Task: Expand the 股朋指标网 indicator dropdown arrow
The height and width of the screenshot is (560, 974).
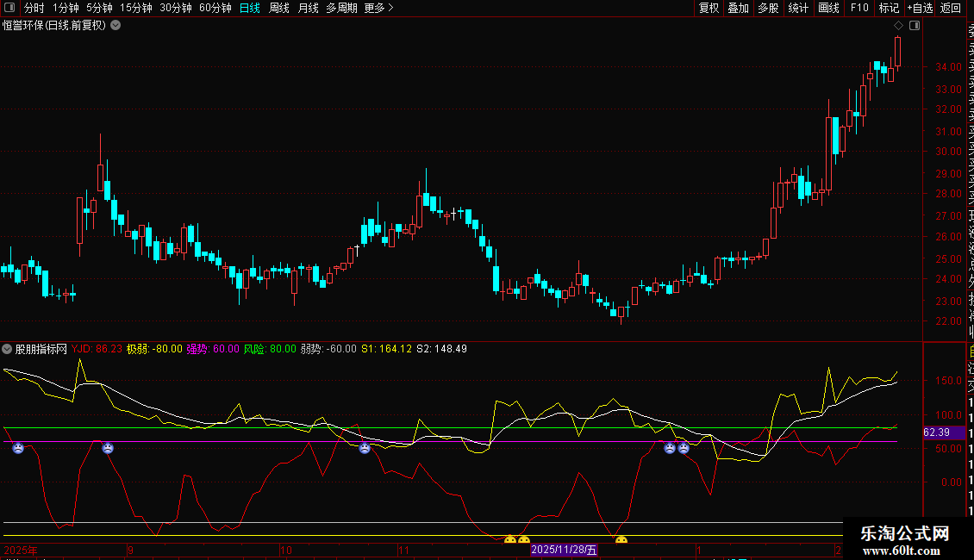Action: [8, 349]
